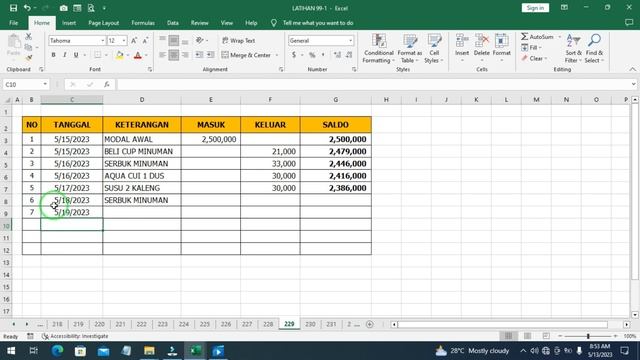Click the Windows Start button
The width and height of the screenshot is (640, 360).
11,351
